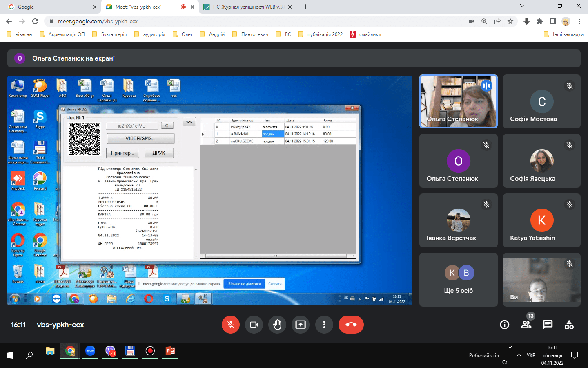Raise hand in the meeting
Screen dimensions: 588x368
point(277,325)
